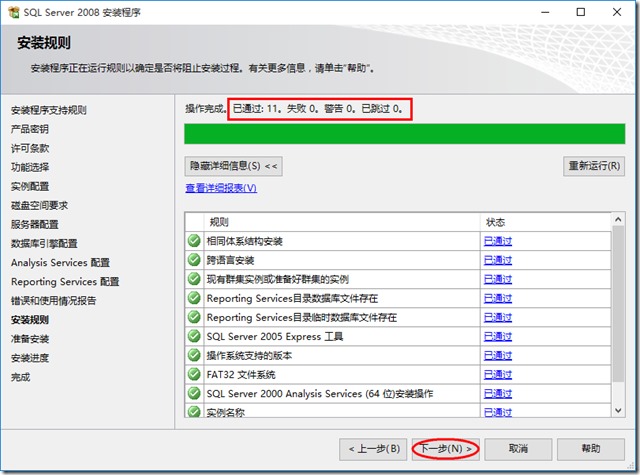Open 已通过 link for Reporting Services目录临时数据库文件存在
This screenshot has height=475, width=640.
(498, 317)
